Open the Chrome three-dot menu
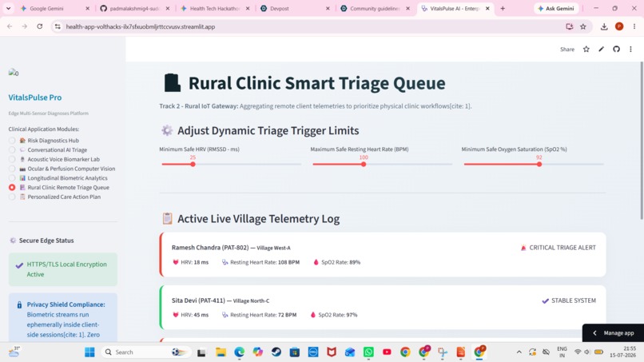The image size is (644, 362). 634,26
